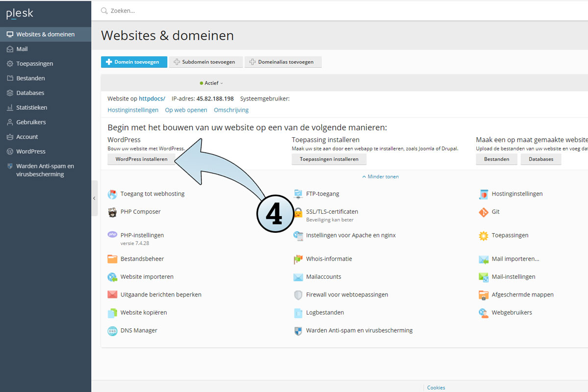The height and width of the screenshot is (392, 588).
Task: Click Firewall voor webtoepassingen shield icon
Action: click(x=298, y=295)
